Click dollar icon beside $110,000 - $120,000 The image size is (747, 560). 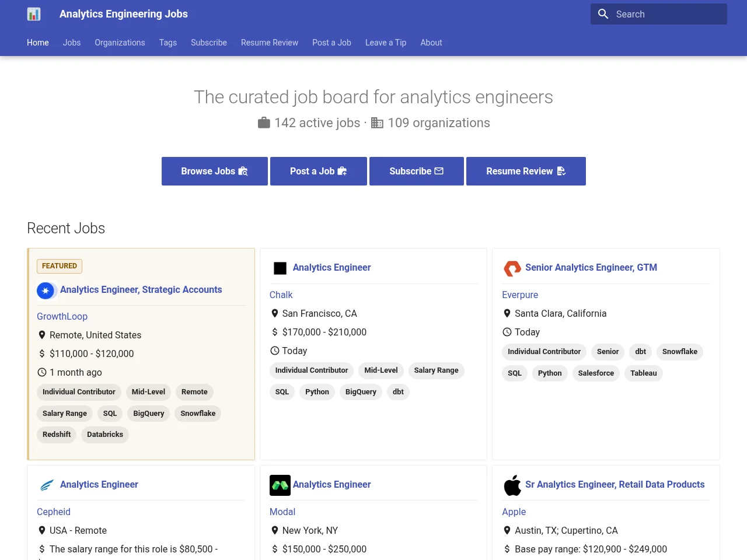pyautogui.click(x=42, y=353)
